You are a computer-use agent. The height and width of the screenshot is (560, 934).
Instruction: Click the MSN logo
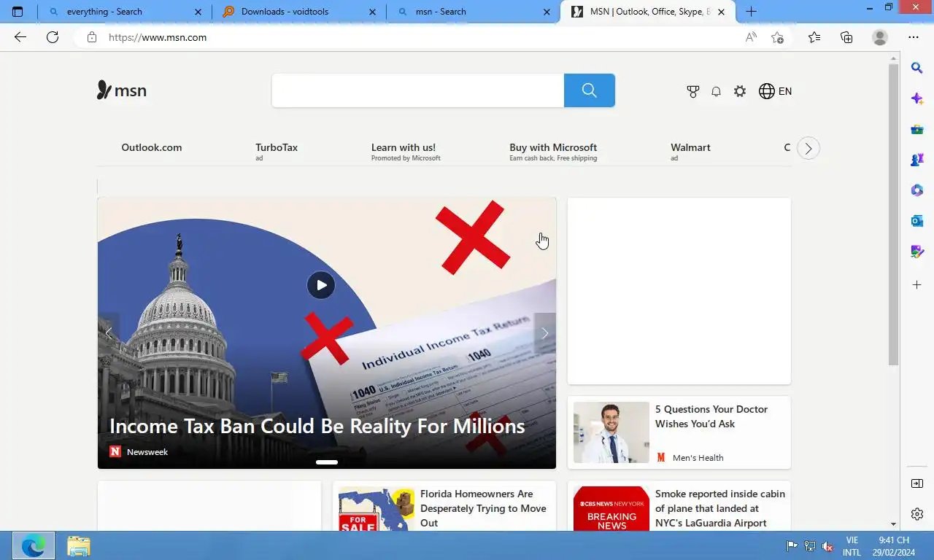(x=122, y=90)
